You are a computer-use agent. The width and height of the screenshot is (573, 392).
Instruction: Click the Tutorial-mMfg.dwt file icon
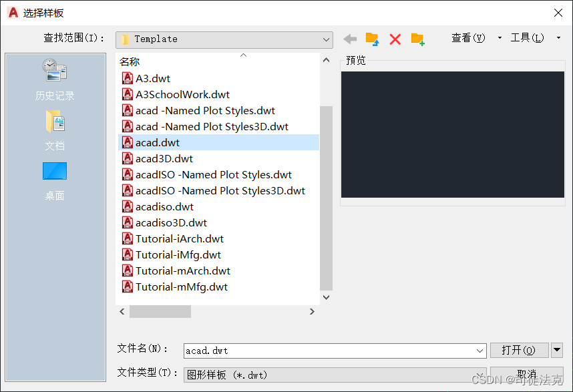tap(127, 286)
